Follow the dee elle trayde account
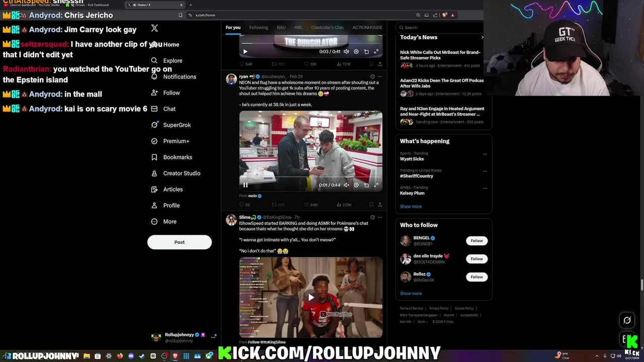This screenshot has width=644, height=362. (x=476, y=259)
